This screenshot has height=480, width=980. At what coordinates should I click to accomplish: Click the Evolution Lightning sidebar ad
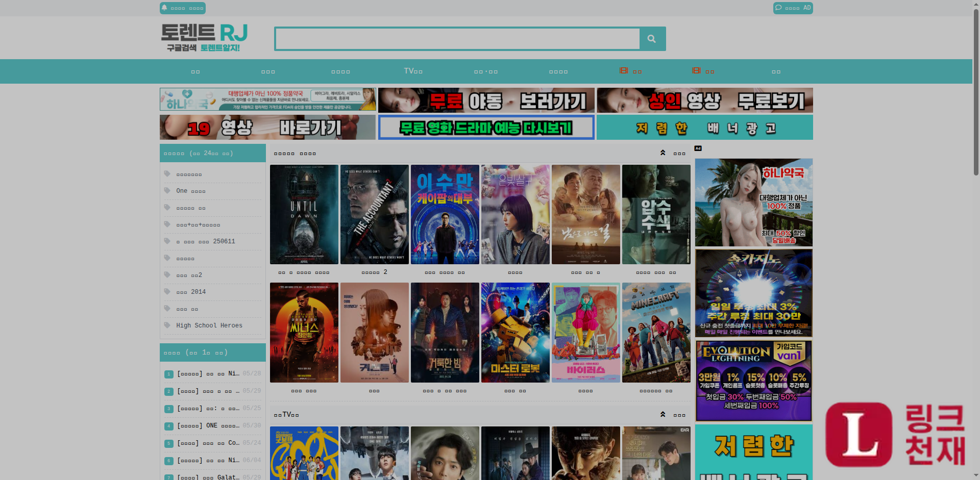pyautogui.click(x=754, y=381)
